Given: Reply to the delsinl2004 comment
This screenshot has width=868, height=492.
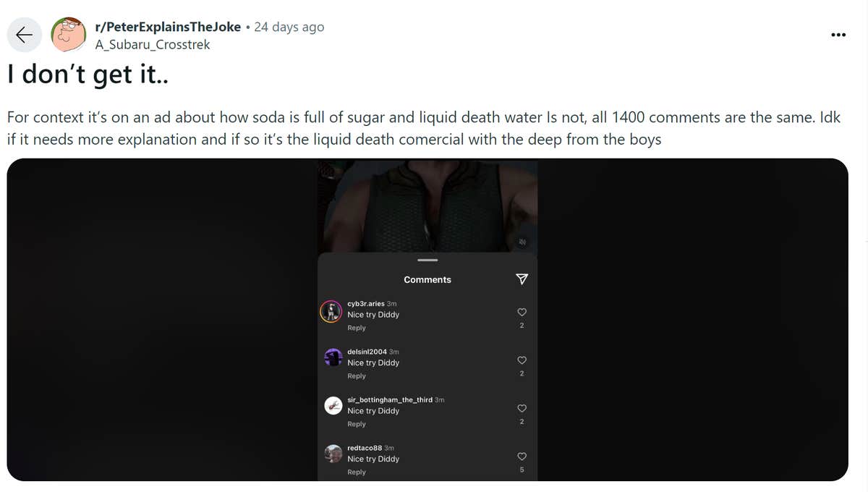Looking at the screenshot, I should (357, 376).
